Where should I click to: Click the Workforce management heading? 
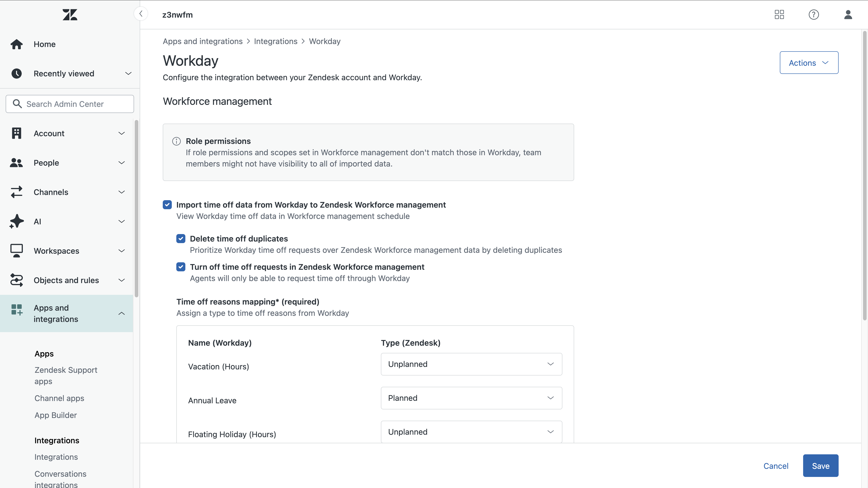[217, 101]
